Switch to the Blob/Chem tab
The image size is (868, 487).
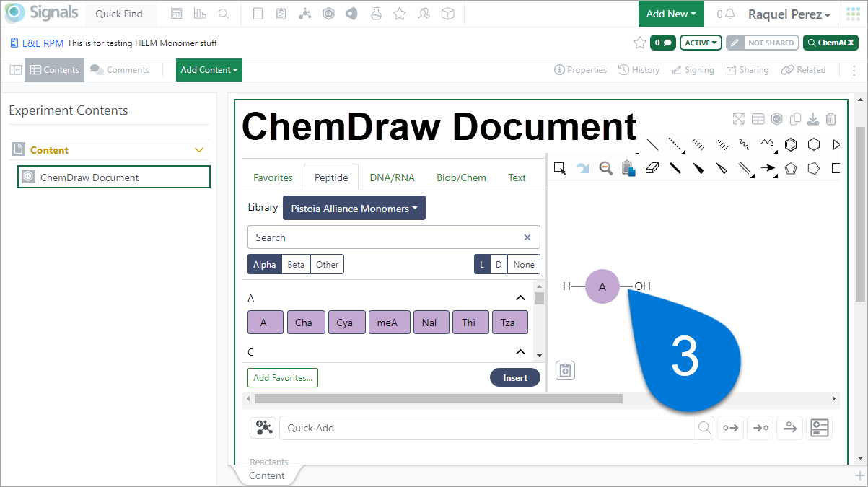pos(461,177)
